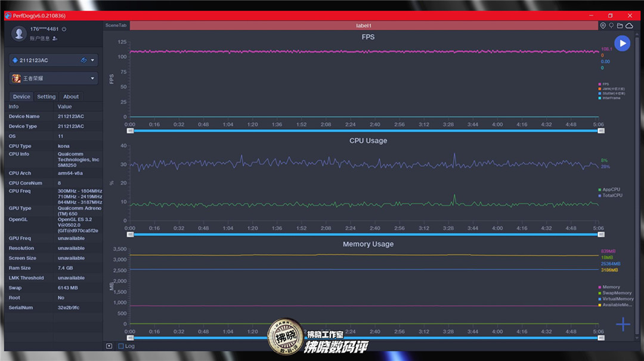This screenshot has width=644, height=361.
Task: Click the 账户信息 account info link
Action: 39,39
